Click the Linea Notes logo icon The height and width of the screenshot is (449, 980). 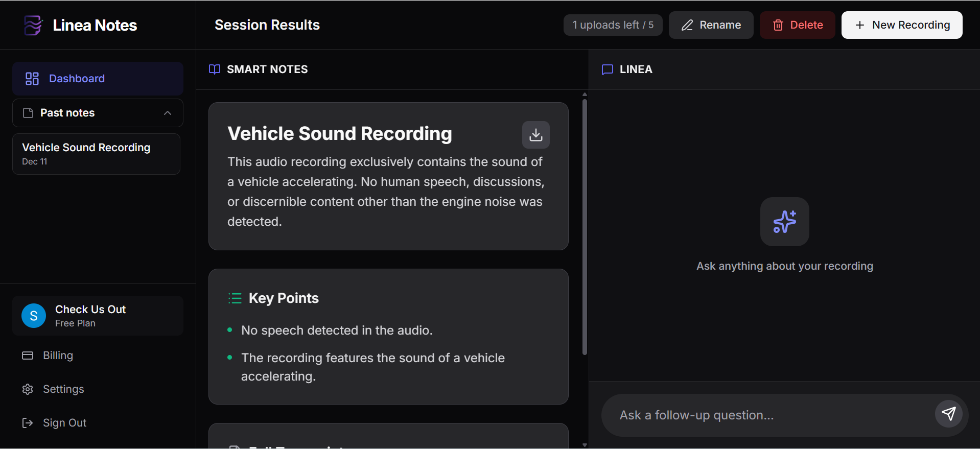(33, 25)
